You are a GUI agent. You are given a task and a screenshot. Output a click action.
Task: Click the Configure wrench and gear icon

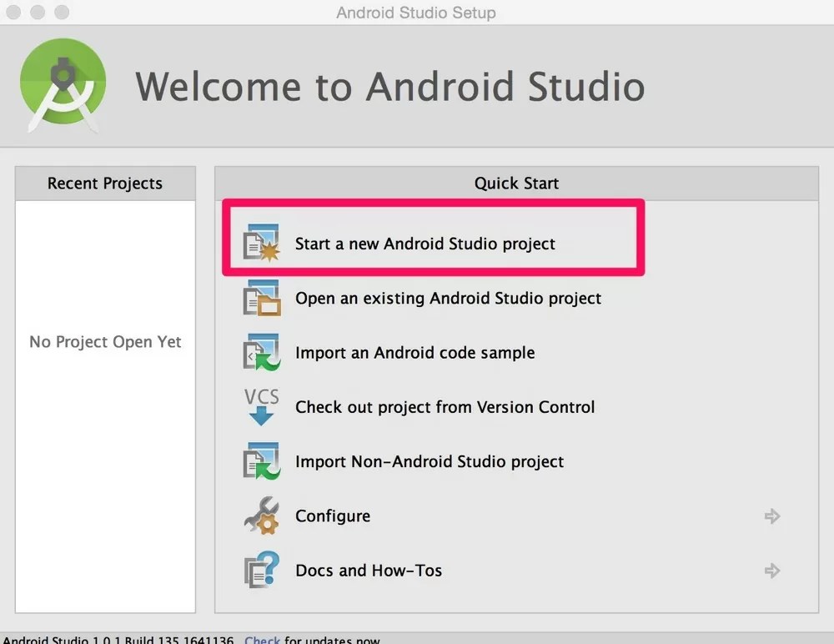click(261, 516)
